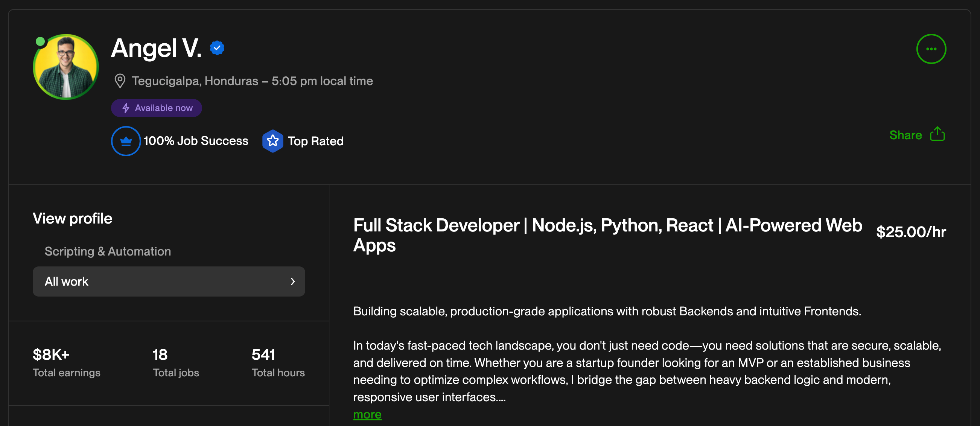Image resolution: width=980 pixels, height=426 pixels.
Task: Click the lightning bolt availability icon
Action: 126,108
